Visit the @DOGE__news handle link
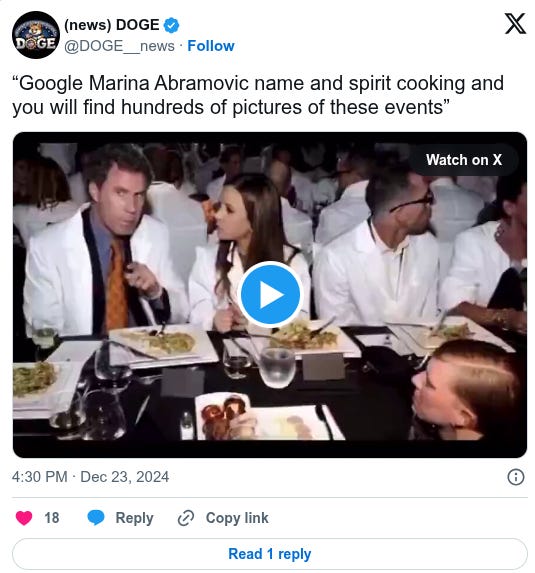This screenshot has height=573, width=535. click(x=119, y=46)
